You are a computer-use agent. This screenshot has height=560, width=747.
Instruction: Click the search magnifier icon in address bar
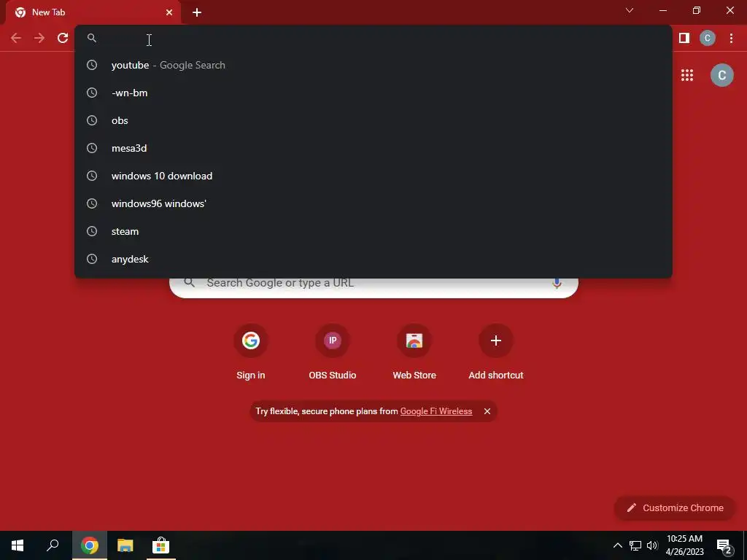pos(92,38)
